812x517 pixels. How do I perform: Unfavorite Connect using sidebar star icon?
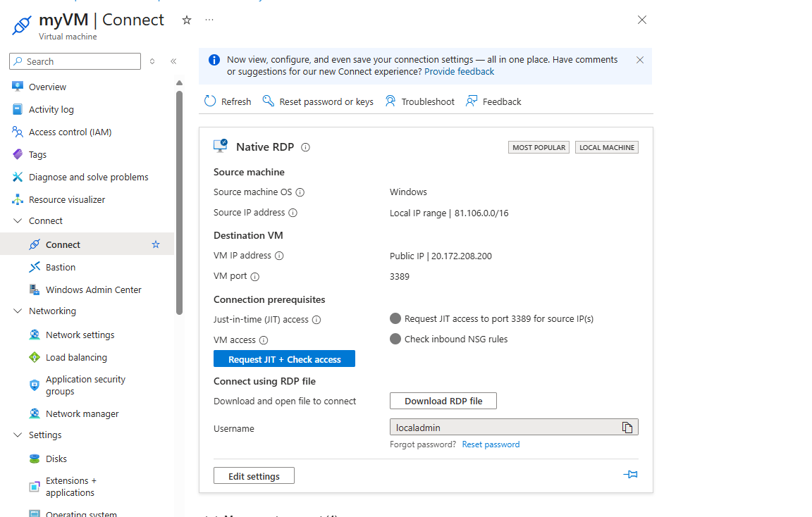(x=155, y=244)
